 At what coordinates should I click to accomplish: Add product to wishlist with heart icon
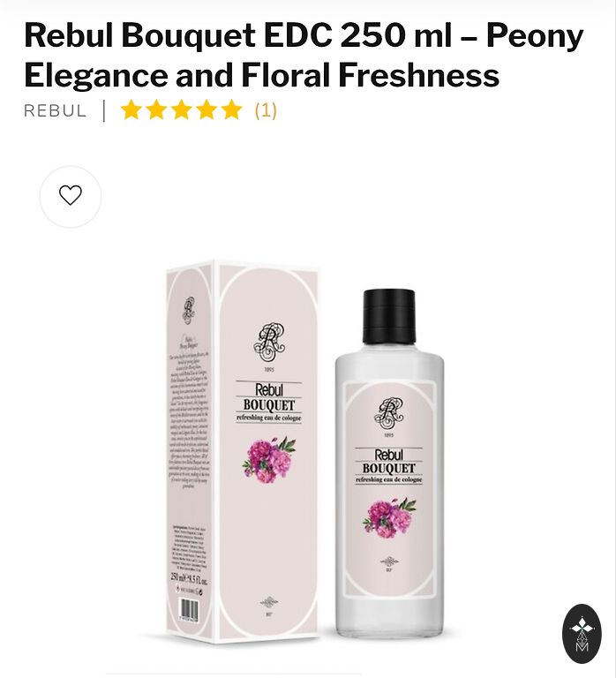pyautogui.click(x=71, y=196)
